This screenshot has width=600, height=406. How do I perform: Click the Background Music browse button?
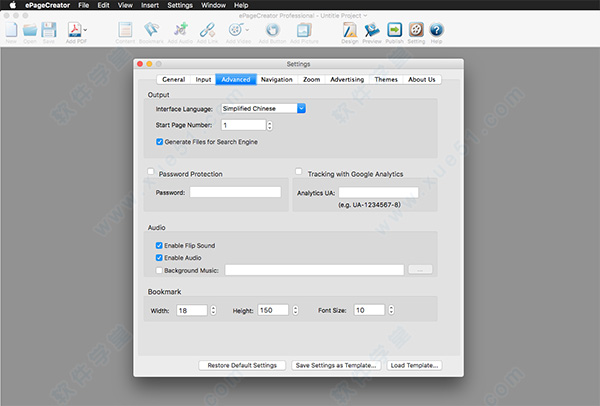[420, 269]
